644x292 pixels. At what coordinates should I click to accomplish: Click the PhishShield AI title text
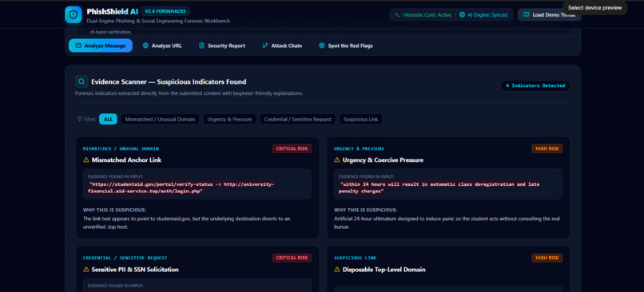[x=112, y=11]
